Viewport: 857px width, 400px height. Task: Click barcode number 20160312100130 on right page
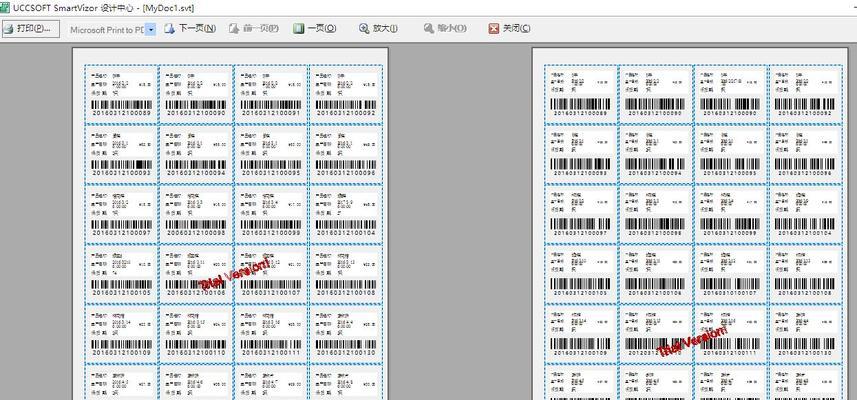(x=805, y=353)
